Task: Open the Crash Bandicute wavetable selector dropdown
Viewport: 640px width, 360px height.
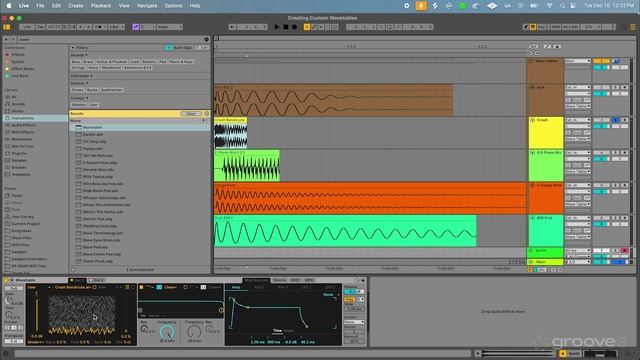Action: 73,287
